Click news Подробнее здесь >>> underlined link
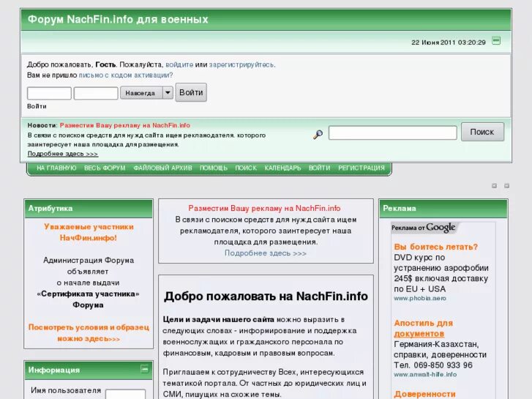532x399 pixels. tap(63, 154)
